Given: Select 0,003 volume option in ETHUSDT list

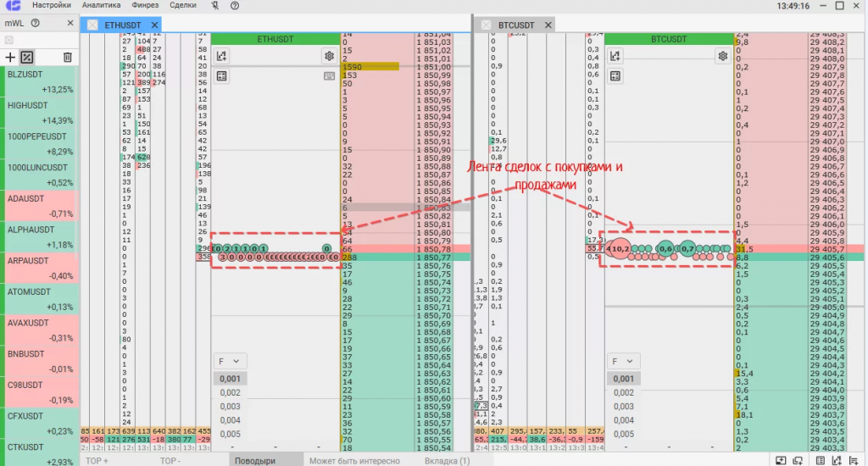Looking at the screenshot, I should [230, 406].
